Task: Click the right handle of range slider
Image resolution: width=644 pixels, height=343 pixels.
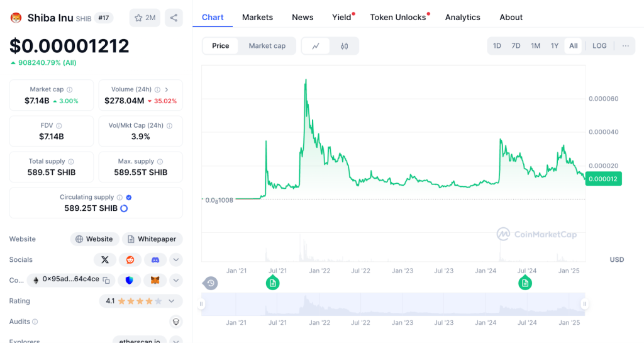Action: (584, 304)
